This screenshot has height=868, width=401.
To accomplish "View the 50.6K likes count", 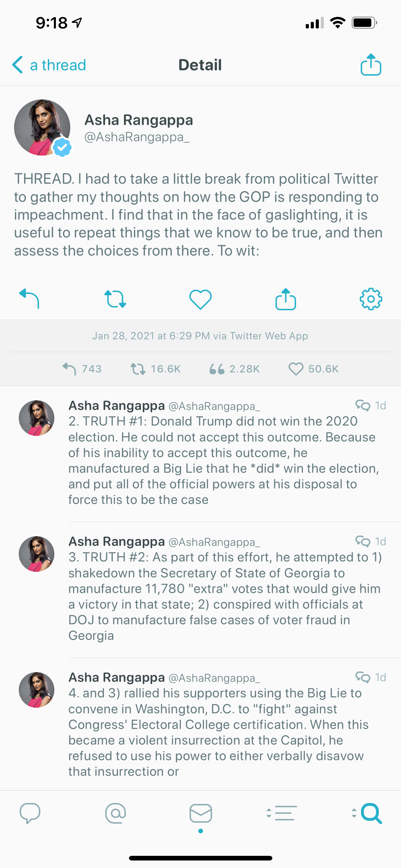I will pos(314,369).
